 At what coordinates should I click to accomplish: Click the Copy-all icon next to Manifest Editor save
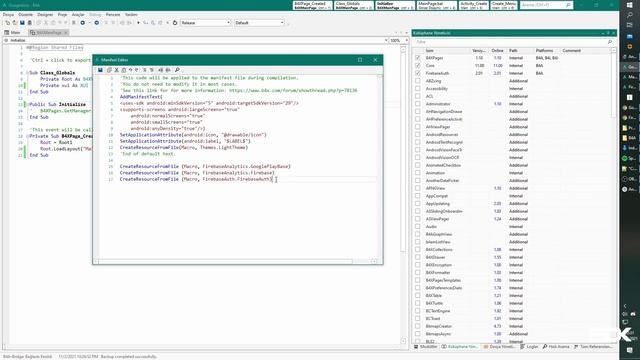[x=109, y=70]
